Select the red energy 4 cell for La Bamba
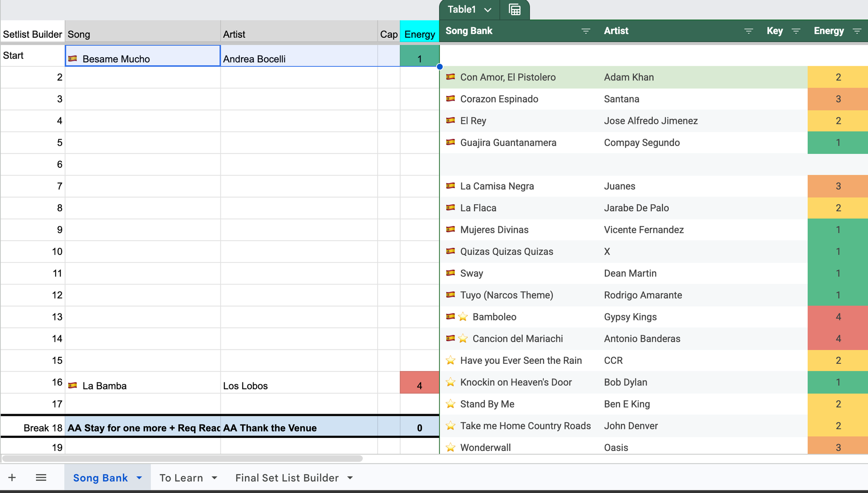This screenshot has height=493, width=868. click(420, 382)
